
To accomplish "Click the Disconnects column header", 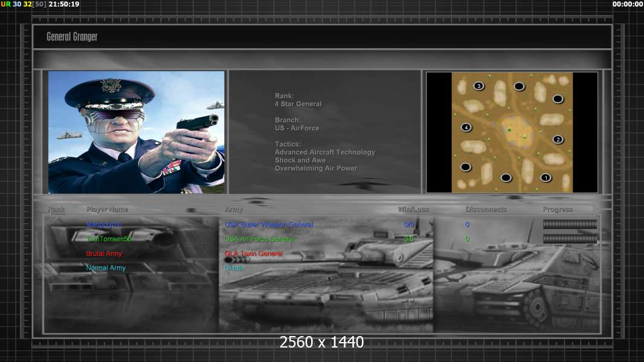I will coord(486,209).
